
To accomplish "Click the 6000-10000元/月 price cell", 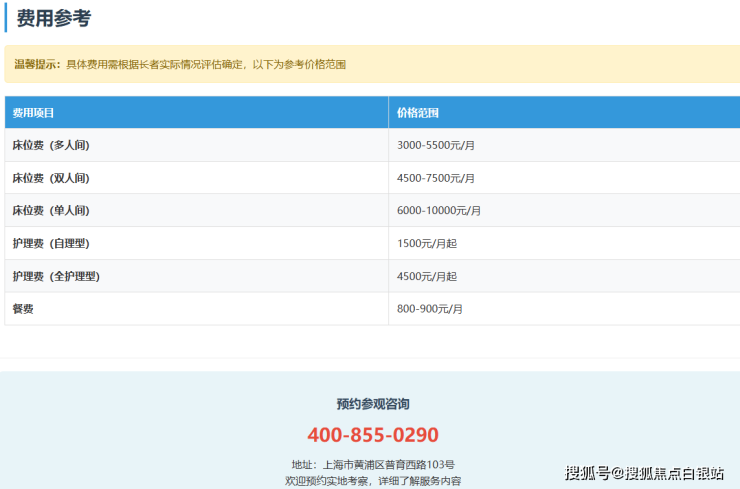I will pyautogui.click(x=439, y=211).
